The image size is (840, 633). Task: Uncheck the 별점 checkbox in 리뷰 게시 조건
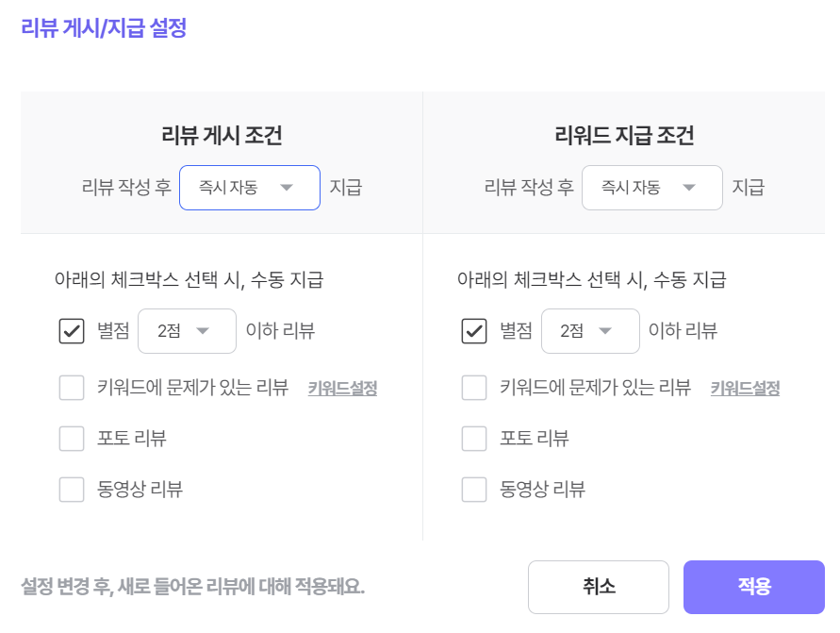[x=72, y=331]
